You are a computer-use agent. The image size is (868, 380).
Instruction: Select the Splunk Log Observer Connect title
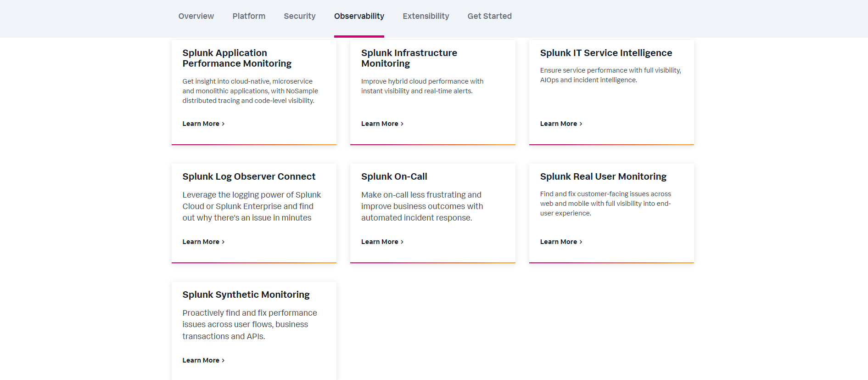coord(249,176)
